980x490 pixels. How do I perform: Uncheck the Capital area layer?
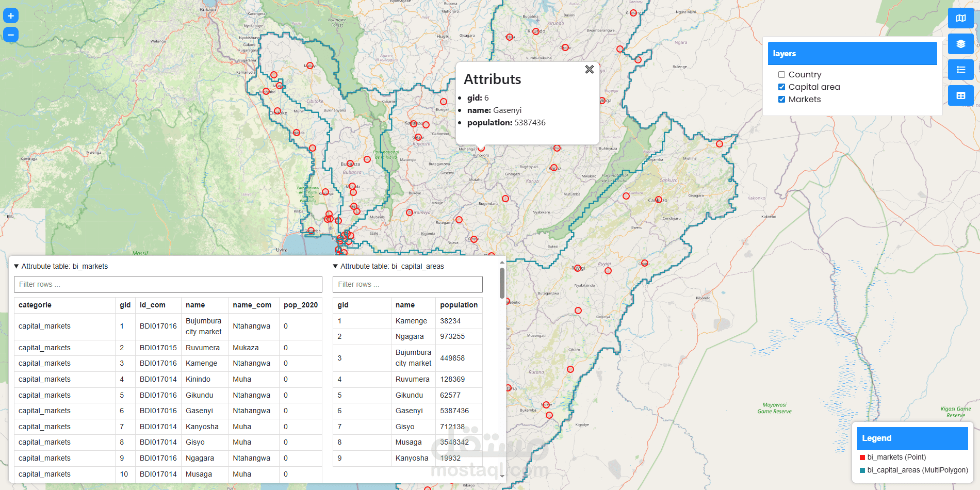tap(781, 87)
